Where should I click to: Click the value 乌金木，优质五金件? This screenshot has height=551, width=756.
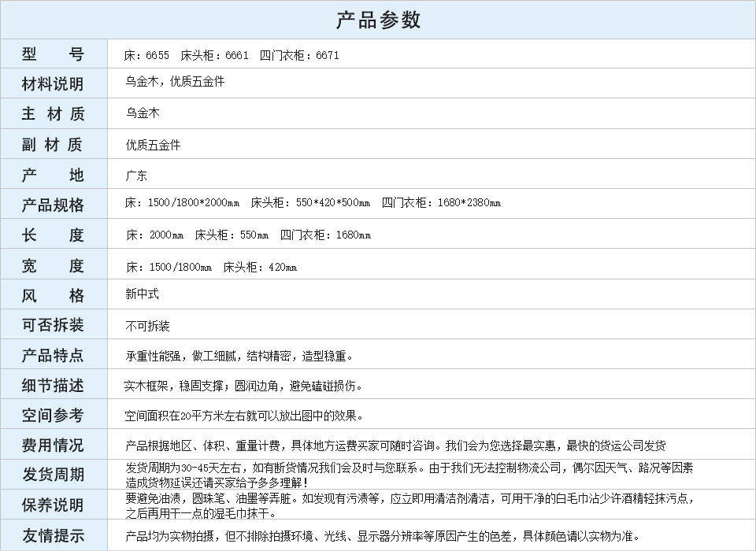[x=175, y=81]
